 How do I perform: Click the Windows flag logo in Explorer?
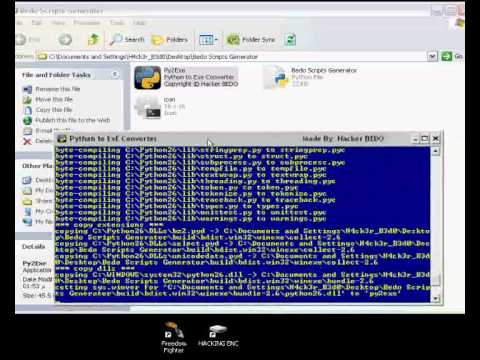pyautogui.click(x=460, y=23)
